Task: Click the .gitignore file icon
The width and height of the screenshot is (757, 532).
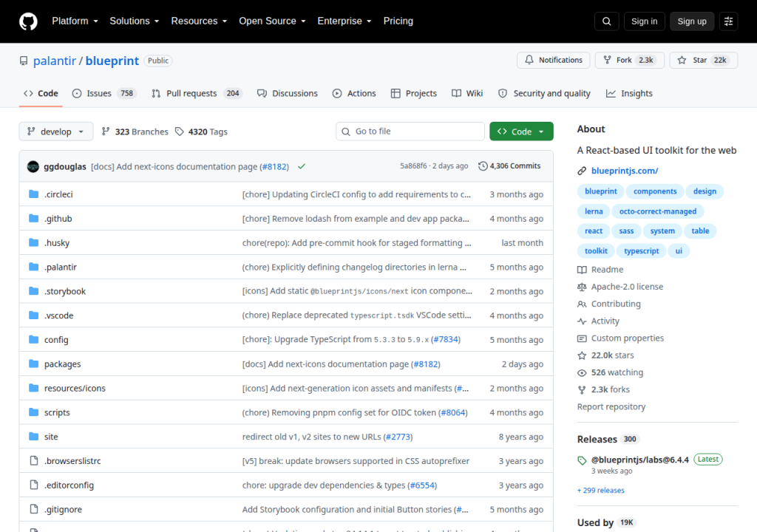Action: click(33, 509)
